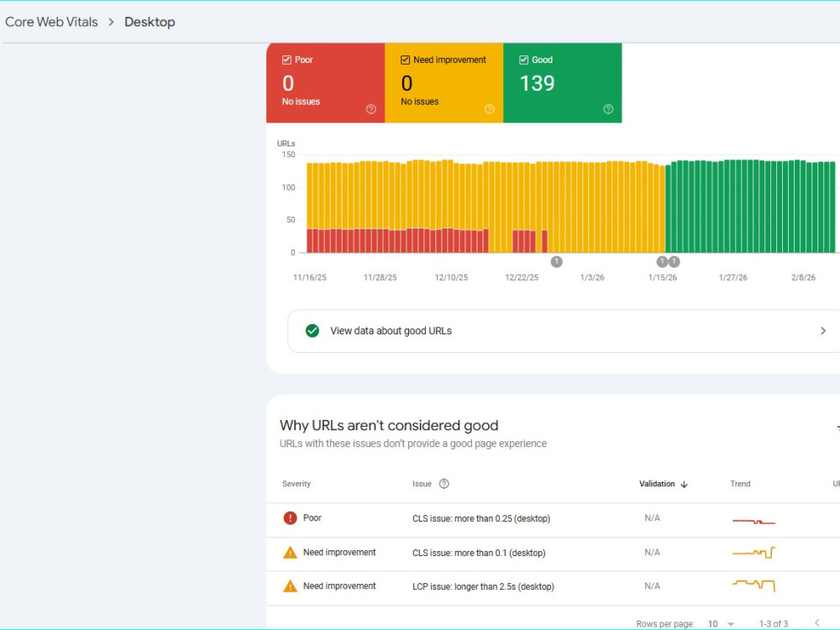Click second annotation marker near 1/15/26
Image resolution: width=840 pixels, height=630 pixels.
click(x=674, y=261)
